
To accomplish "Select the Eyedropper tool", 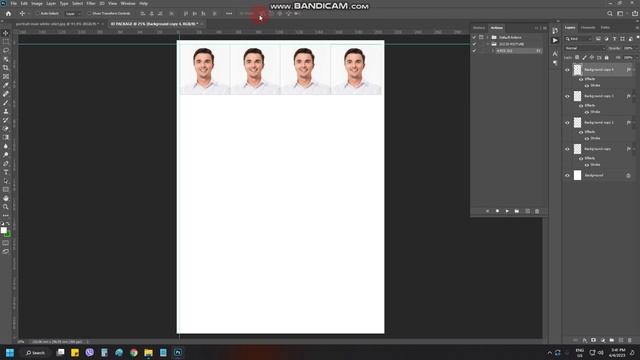I will pos(6,85).
